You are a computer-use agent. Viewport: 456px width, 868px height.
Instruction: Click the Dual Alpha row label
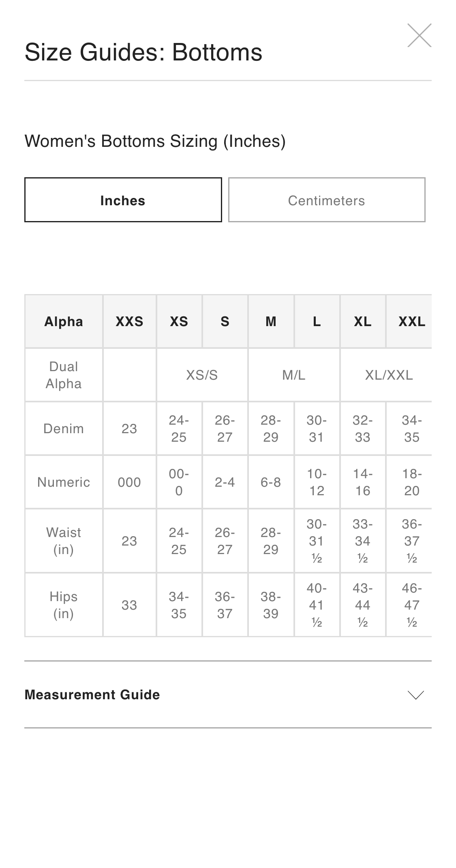pyautogui.click(x=64, y=374)
